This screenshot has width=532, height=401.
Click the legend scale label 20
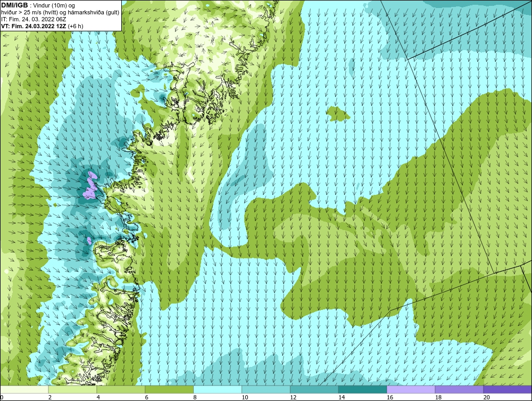(x=487, y=397)
